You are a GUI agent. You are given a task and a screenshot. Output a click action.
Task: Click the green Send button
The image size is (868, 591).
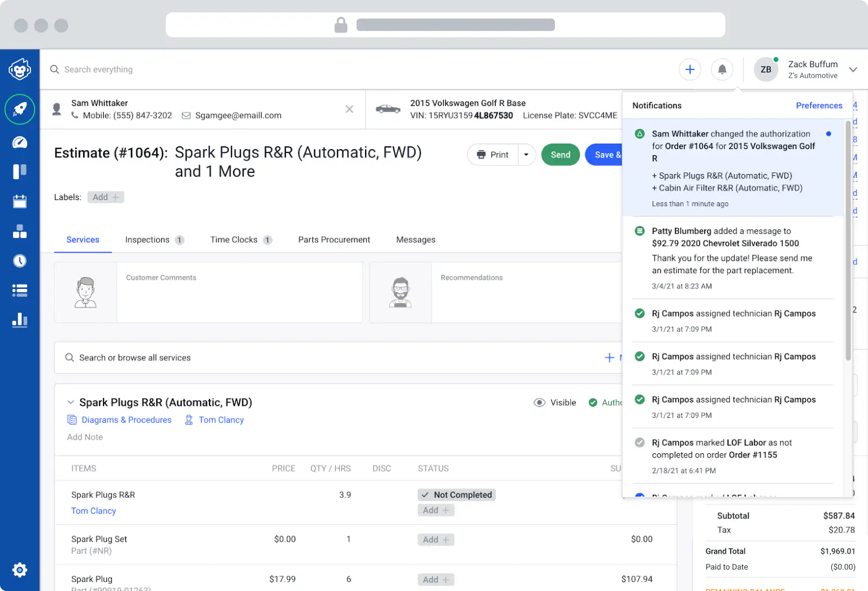pyautogui.click(x=560, y=155)
